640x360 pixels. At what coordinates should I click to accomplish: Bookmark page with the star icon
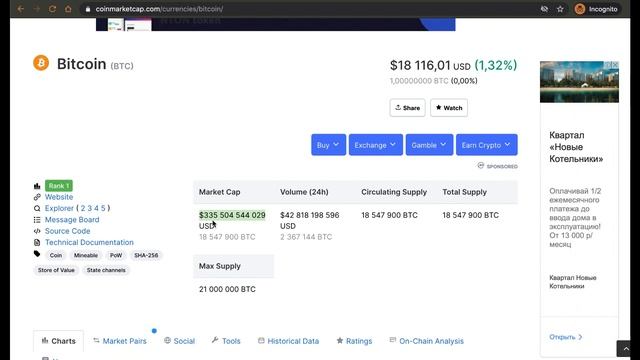coord(560,9)
